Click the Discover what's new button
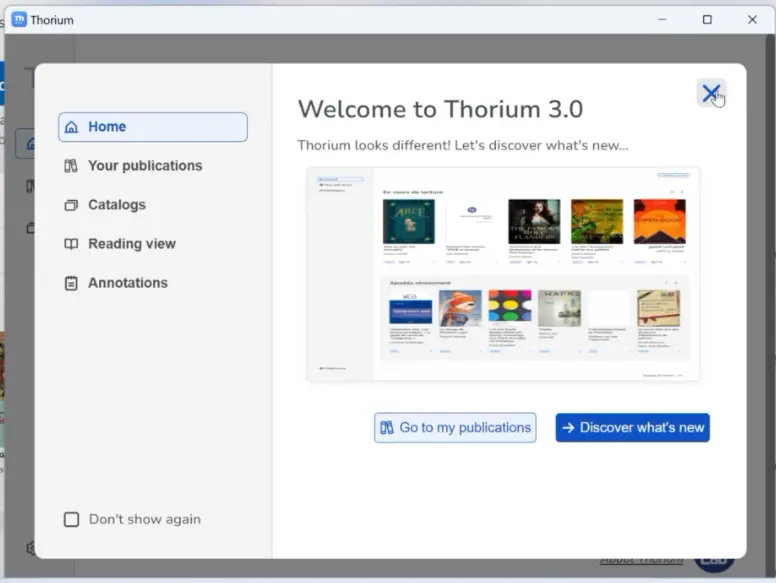 coord(632,428)
